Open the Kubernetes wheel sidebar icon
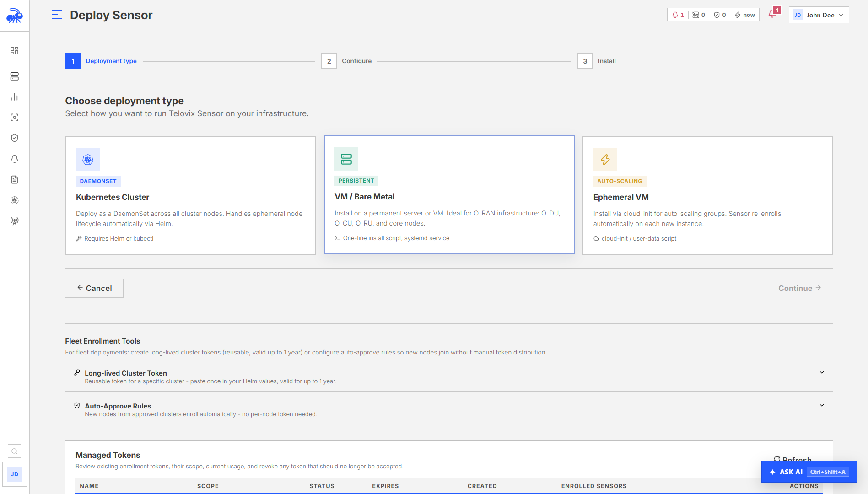 pos(15,200)
